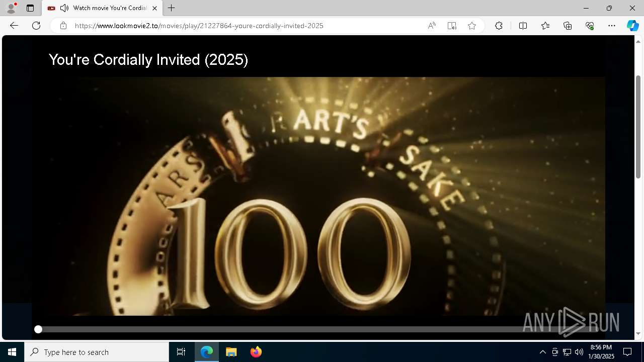Switch to Microsoft Edge in taskbar
Image resolution: width=644 pixels, height=362 pixels.
click(x=207, y=352)
